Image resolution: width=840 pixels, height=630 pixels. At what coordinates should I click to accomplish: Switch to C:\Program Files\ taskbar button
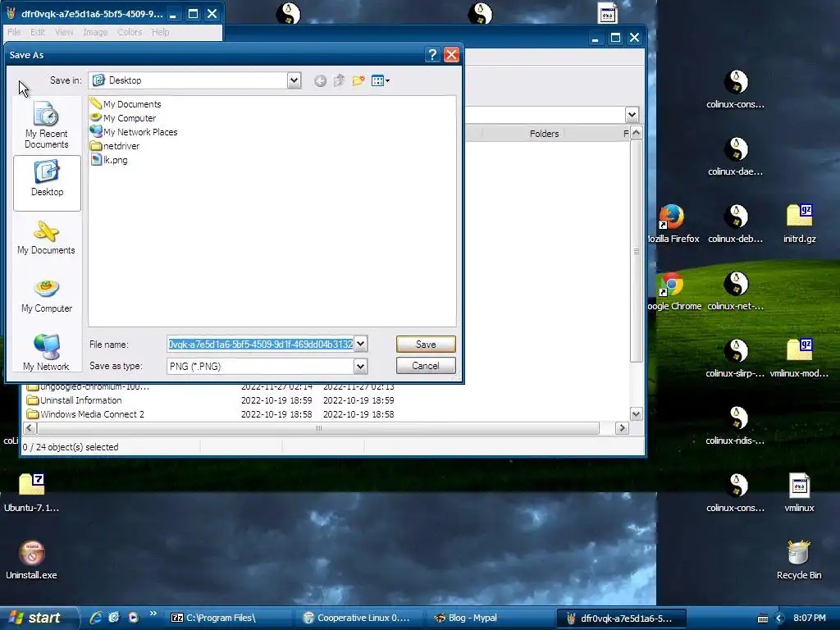coord(227,618)
